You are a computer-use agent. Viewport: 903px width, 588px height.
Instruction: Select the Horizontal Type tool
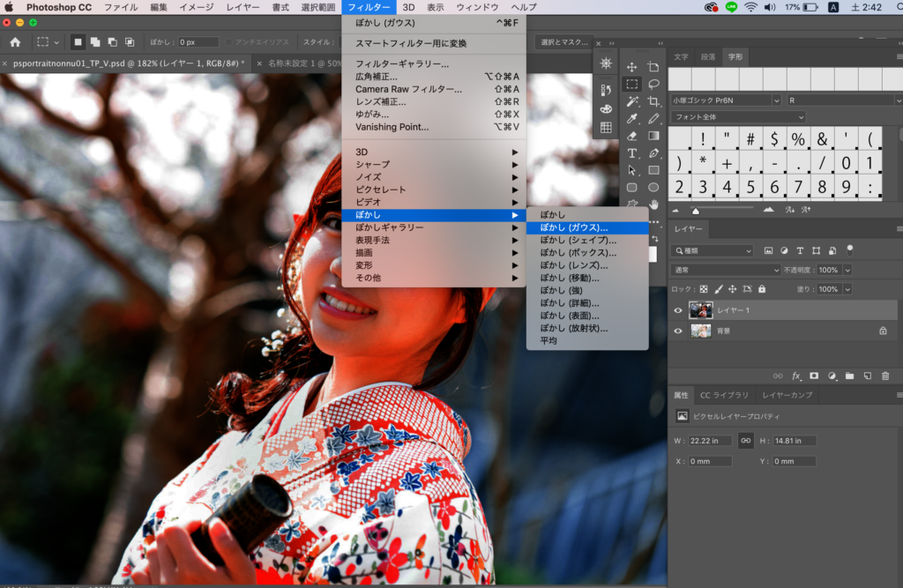632,153
